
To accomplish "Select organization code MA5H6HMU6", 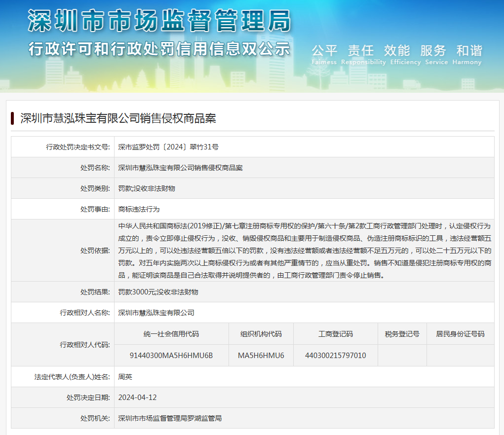I will point(261,356).
